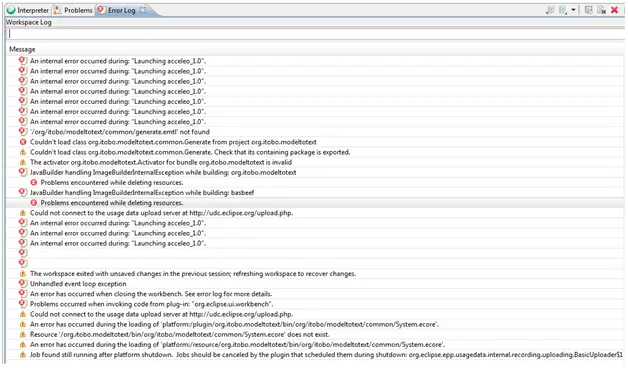
Task: Click error icon beside 'Unhandled event loop exception'
Action: pyautogui.click(x=23, y=284)
